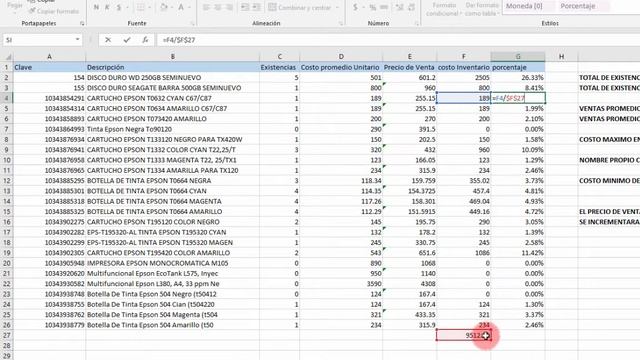Image resolution: width=640 pixels, height=360 pixels.
Task: Click header cell 'Descripción'
Action: (173, 67)
